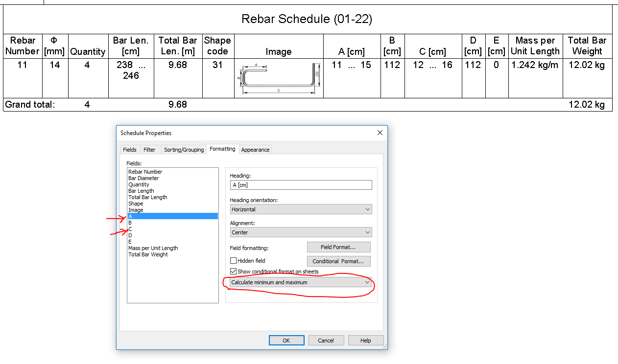Open the Filter tab
Screen dimensions: 618x364
150,149
